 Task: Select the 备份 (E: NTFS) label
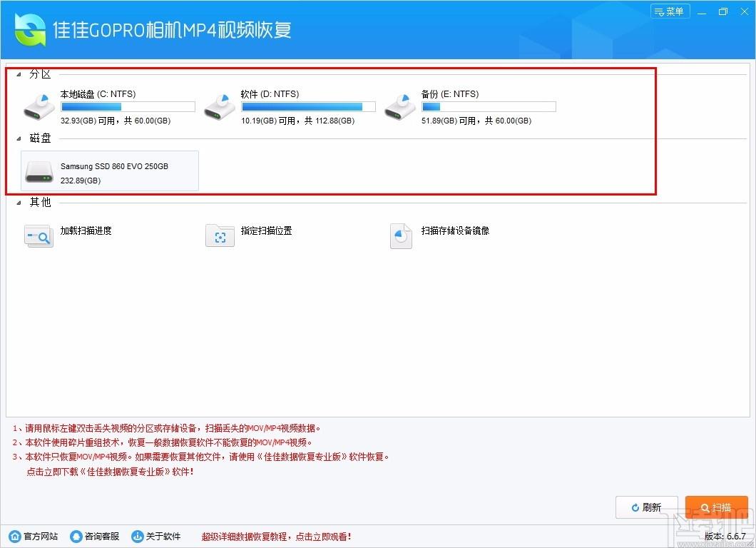point(450,94)
